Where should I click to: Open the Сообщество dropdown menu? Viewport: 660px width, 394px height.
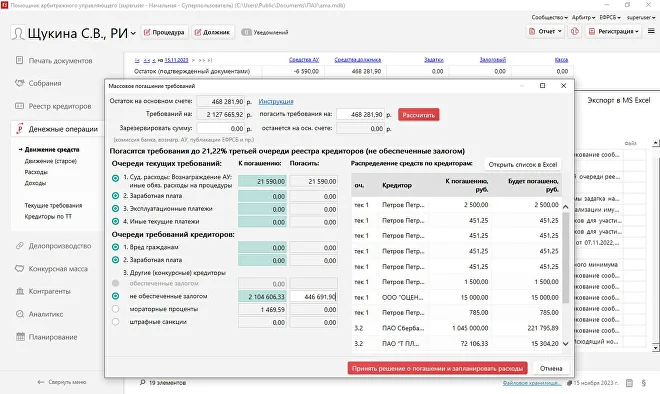549,17
